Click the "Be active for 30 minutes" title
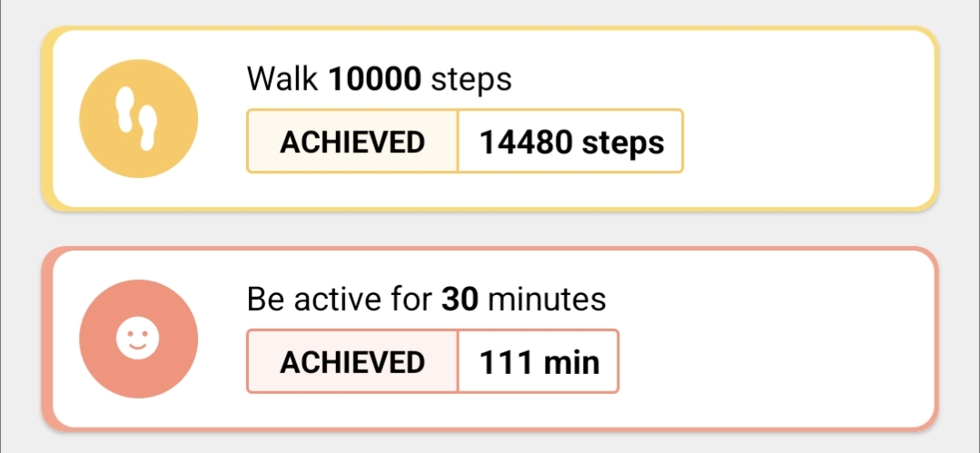 tap(426, 299)
